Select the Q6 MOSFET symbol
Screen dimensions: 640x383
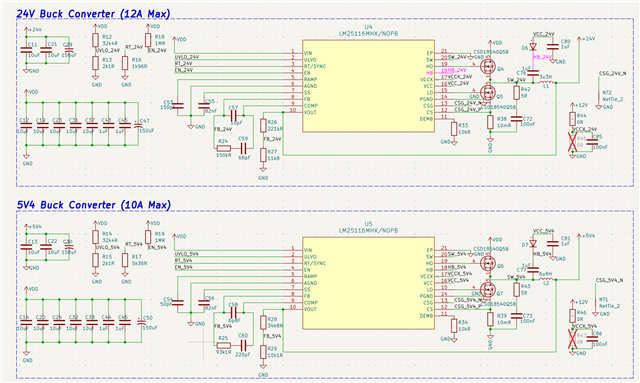coord(487,263)
